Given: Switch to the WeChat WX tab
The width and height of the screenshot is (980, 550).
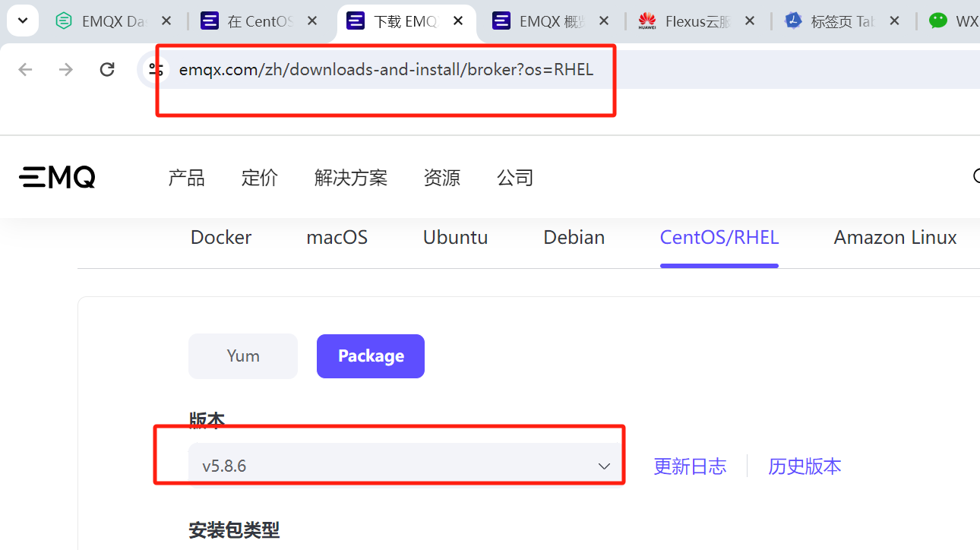Looking at the screenshot, I should (x=952, y=21).
